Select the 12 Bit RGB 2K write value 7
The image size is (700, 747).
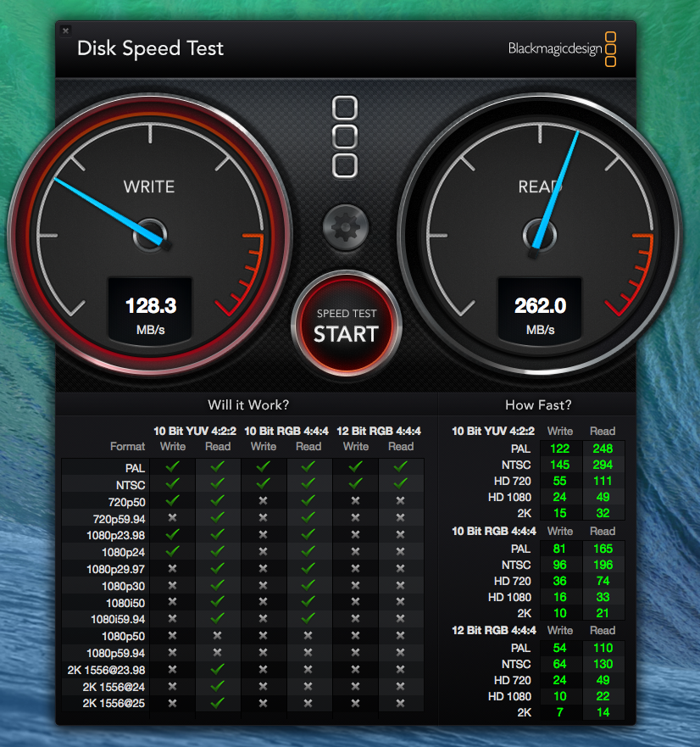(x=560, y=712)
